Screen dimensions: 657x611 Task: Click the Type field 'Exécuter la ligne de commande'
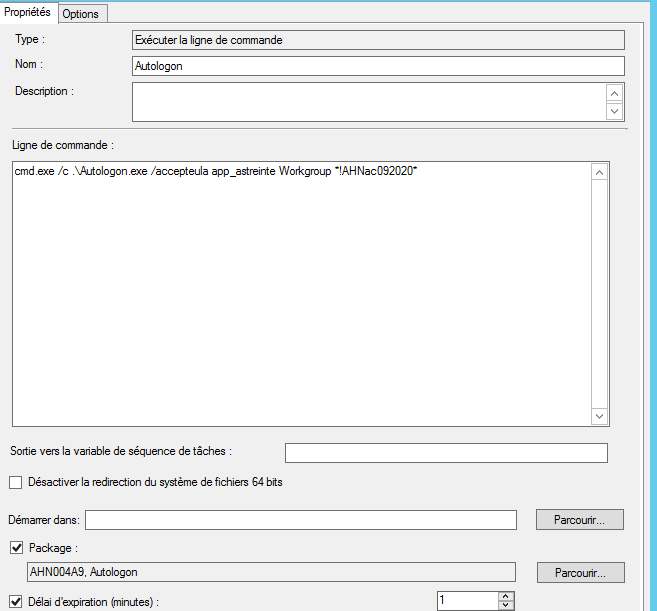[378, 40]
